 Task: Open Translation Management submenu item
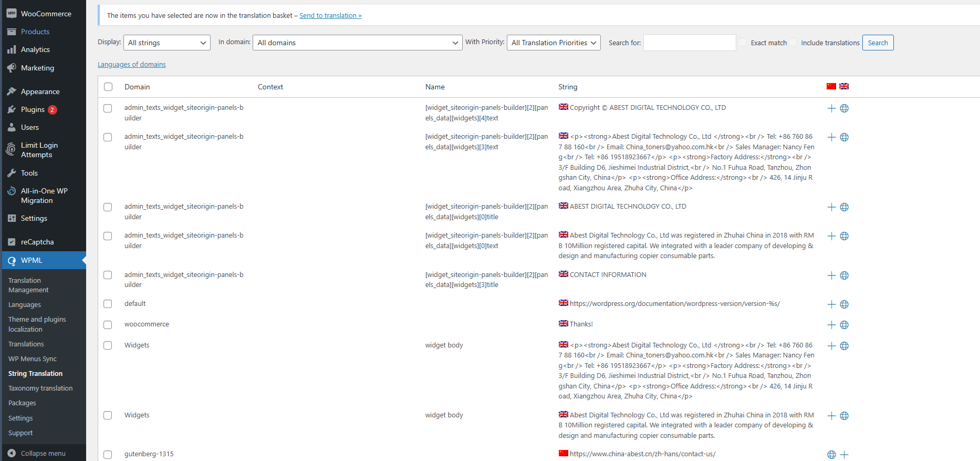pyautogui.click(x=28, y=285)
